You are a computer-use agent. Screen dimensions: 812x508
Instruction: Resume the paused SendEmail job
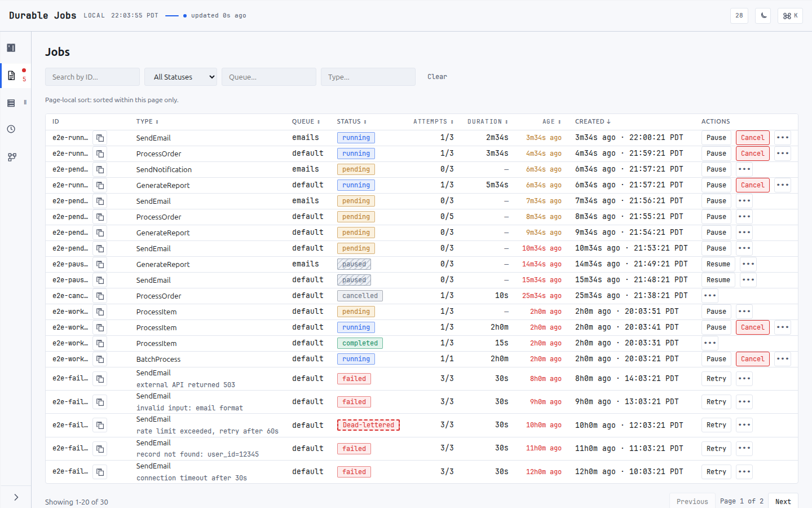pyautogui.click(x=718, y=280)
